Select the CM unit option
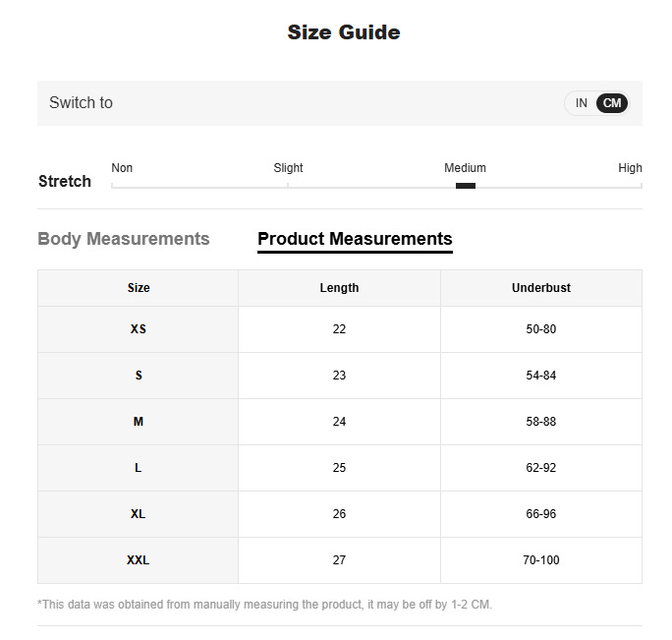This screenshot has height=640, width=672. tap(612, 103)
